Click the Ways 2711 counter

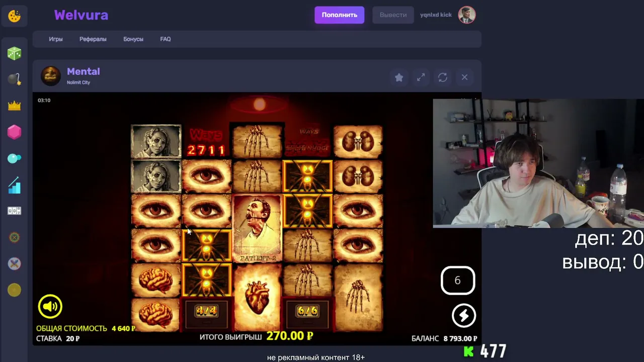pyautogui.click(x=206, y=142)
